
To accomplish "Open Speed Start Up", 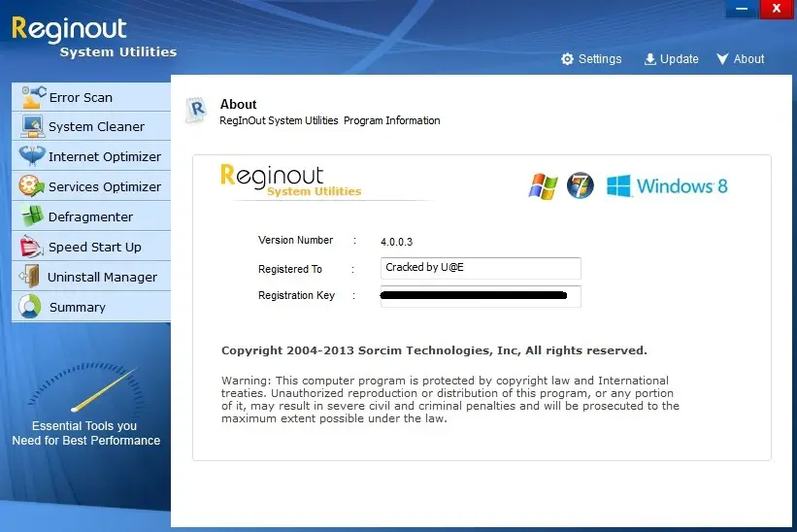I will (91, 247).
